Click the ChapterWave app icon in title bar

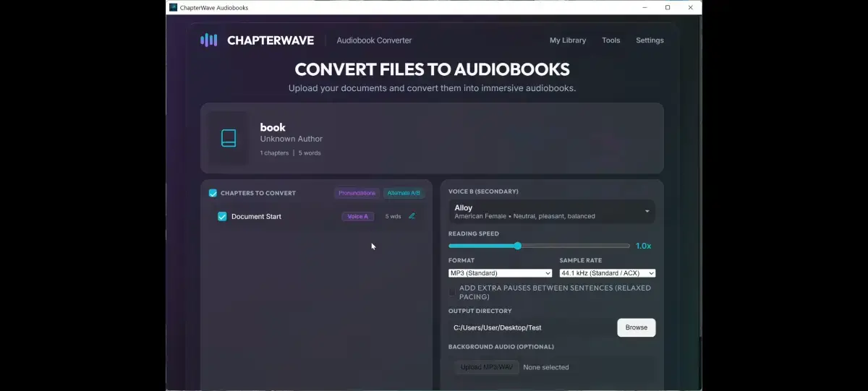pos(173,7)
